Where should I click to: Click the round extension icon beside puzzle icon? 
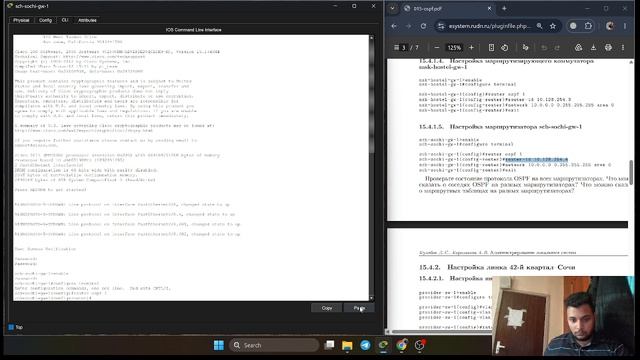573,26
